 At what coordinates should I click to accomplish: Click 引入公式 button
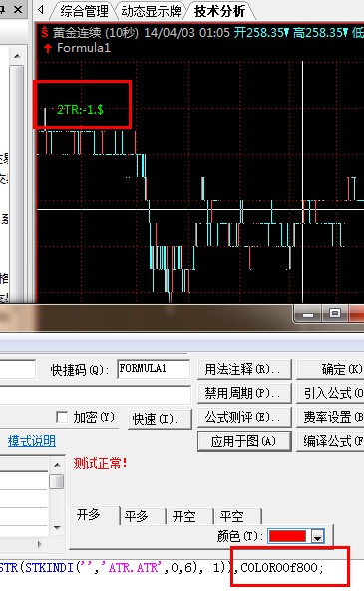(x=330, y=393)
